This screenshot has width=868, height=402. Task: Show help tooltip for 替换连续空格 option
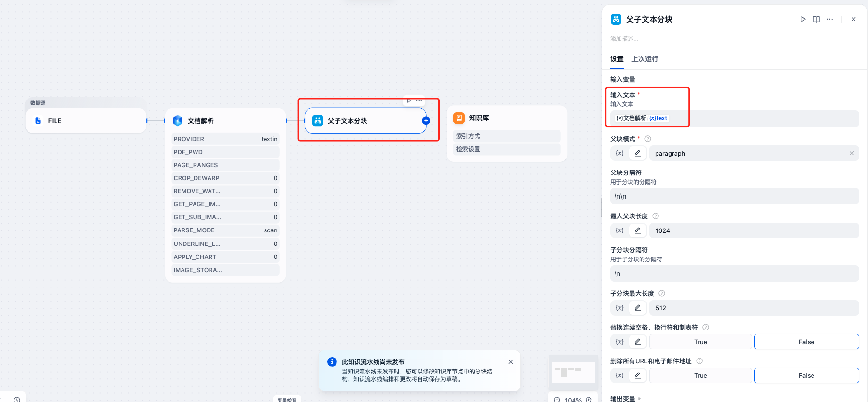coord(706,327)
